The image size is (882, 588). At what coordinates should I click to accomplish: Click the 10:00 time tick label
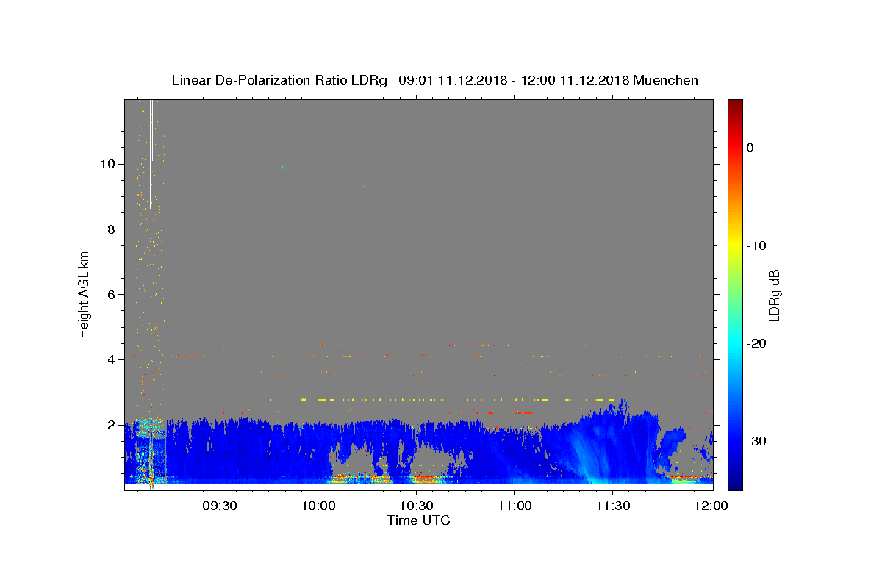tap(318, 506)
